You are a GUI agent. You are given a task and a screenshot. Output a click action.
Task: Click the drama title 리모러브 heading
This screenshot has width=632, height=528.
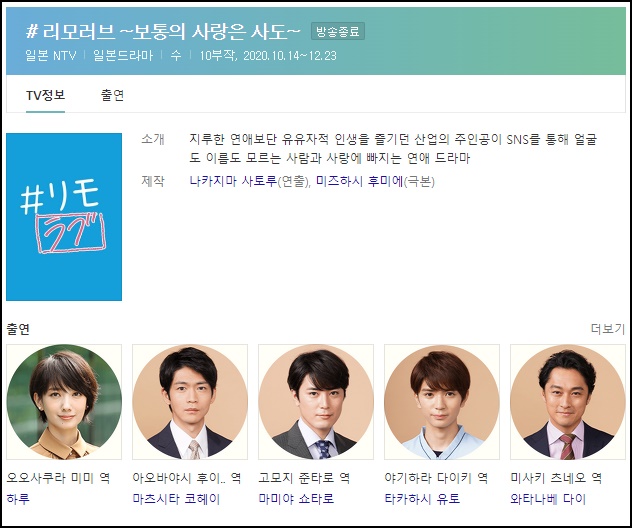163,31
